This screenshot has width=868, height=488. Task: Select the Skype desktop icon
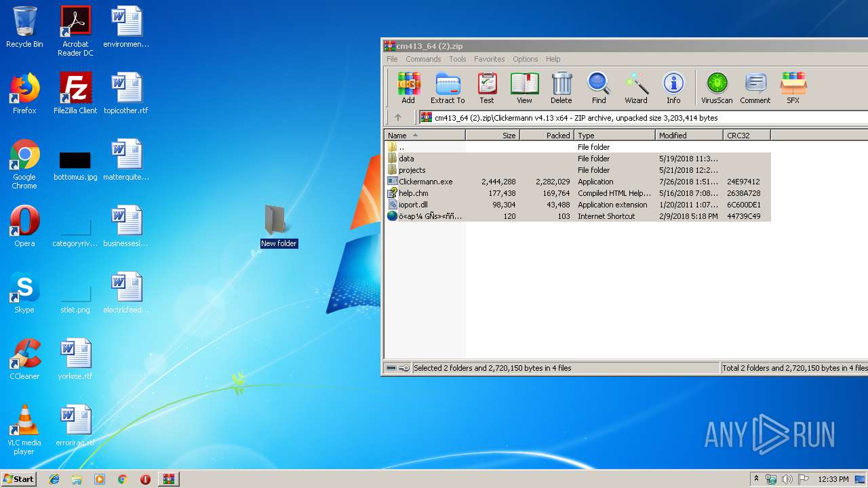point(24,293)
